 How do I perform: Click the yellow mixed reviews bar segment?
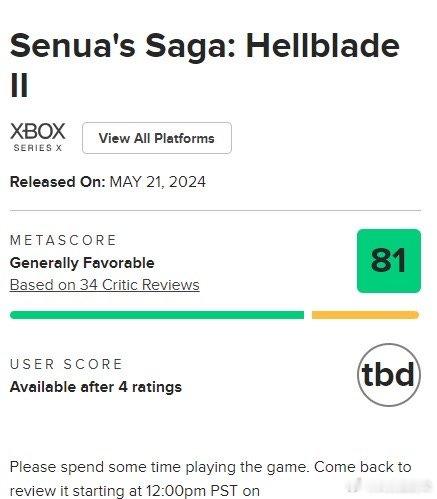pos(365,315)
